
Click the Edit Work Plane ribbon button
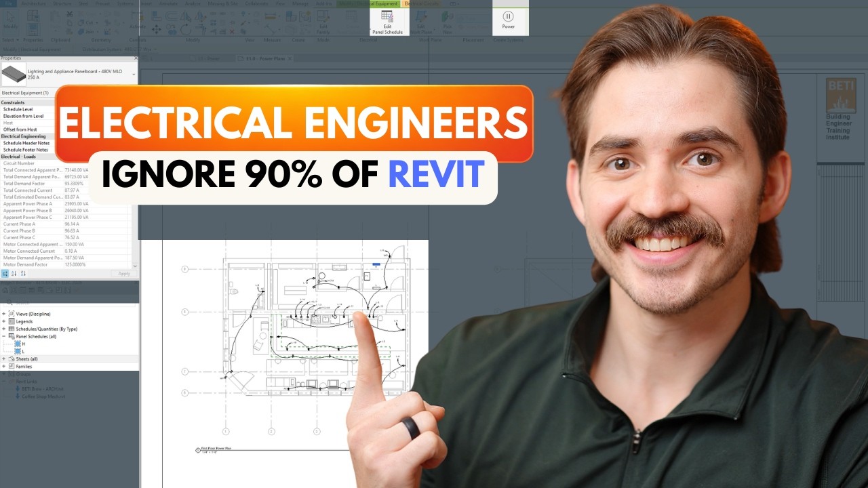(421, 22)
